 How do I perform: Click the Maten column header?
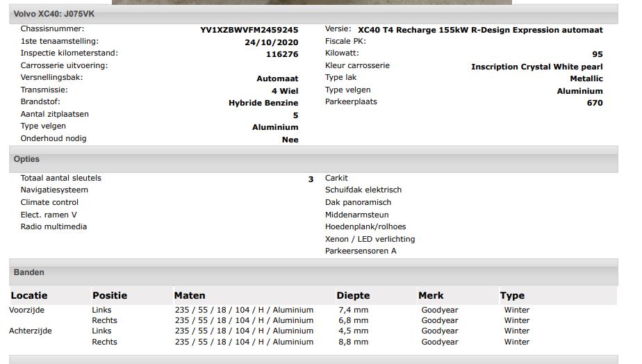(190, 295)
